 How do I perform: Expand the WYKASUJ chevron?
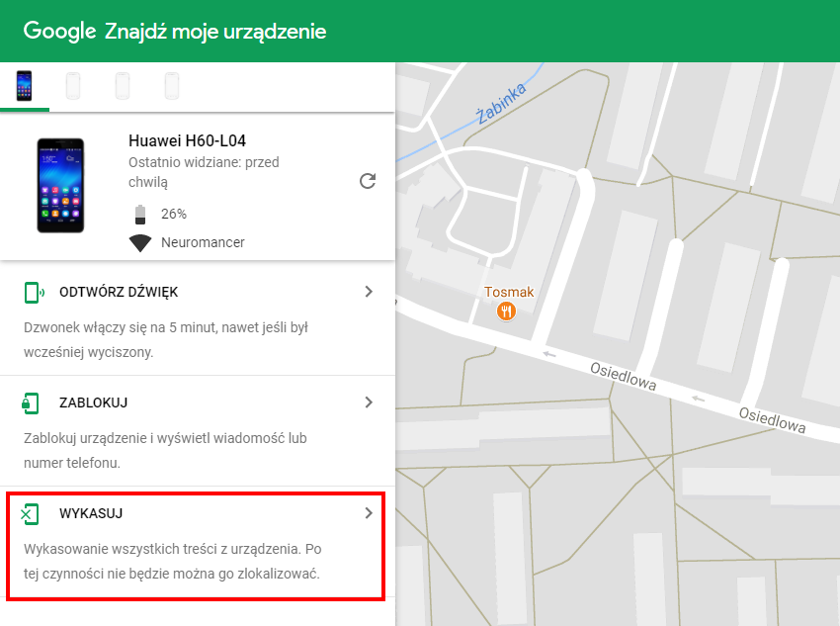(x=369, y=513)
